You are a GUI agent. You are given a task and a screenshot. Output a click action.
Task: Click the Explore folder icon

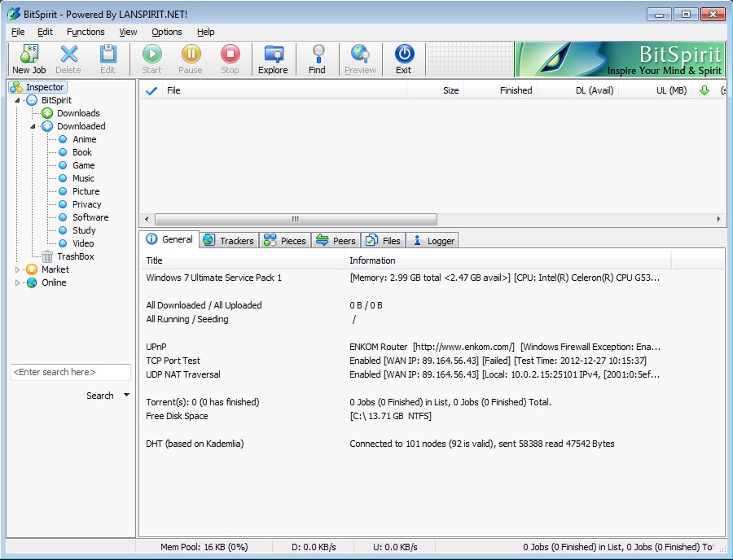click(x=273, y=55)
